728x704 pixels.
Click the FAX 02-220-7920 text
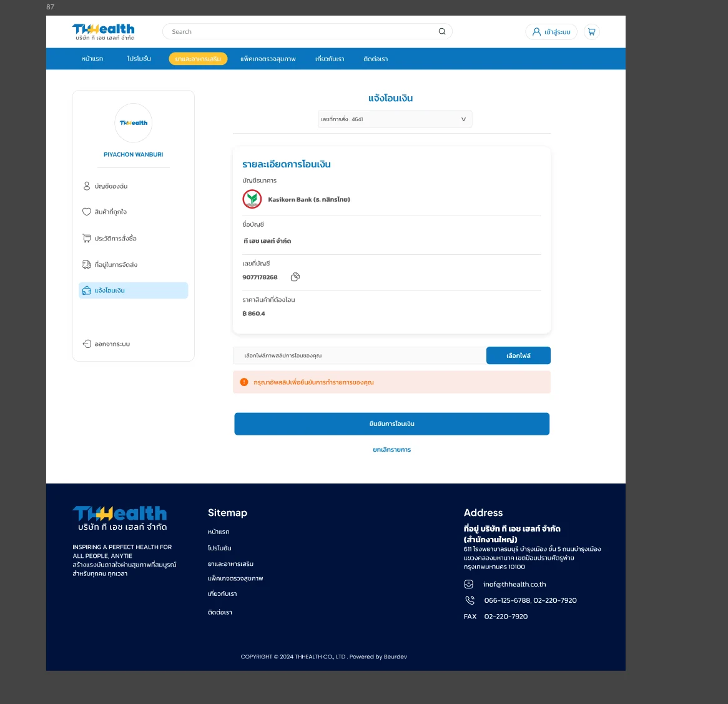pyautogui.click(x=495, y=616)
